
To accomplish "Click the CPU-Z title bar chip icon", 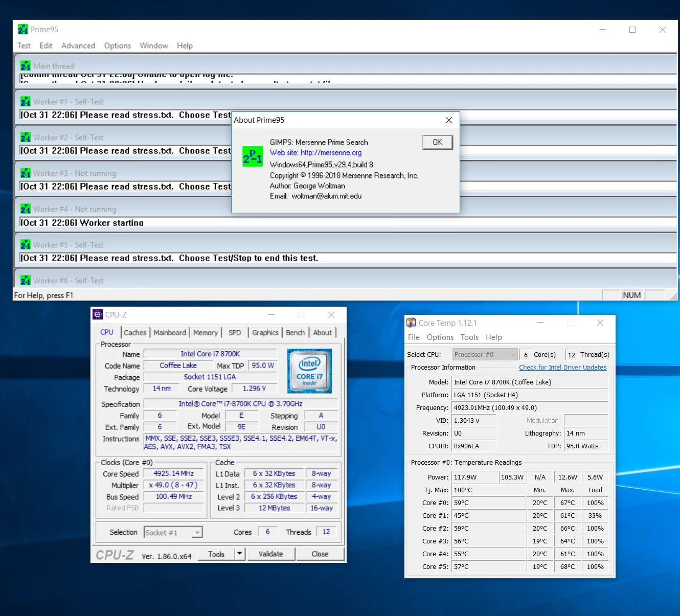I will coord(98,315).
